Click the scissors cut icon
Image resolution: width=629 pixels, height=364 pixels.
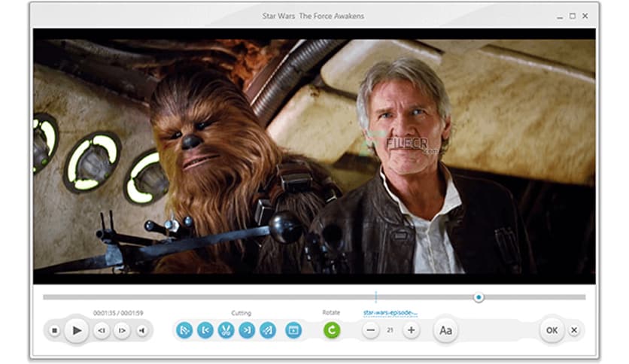(x=226, y=330)
